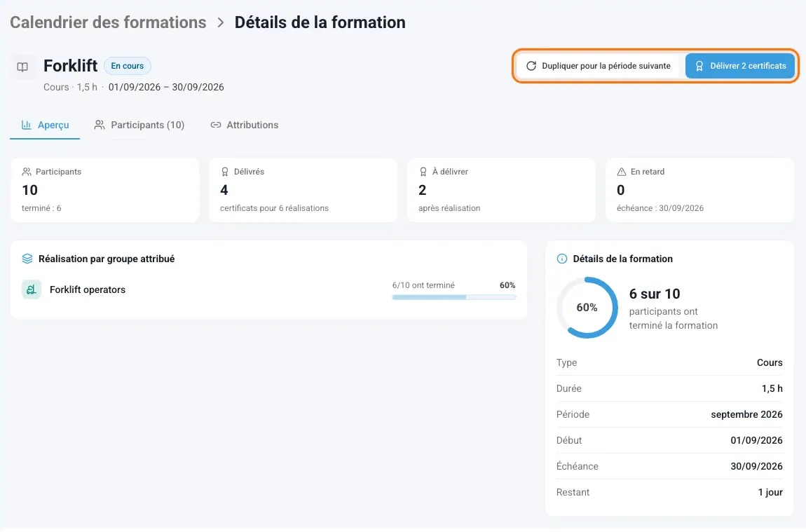Switch to the Participants (10) tab
806x532 pixels.
pos(139,125)
